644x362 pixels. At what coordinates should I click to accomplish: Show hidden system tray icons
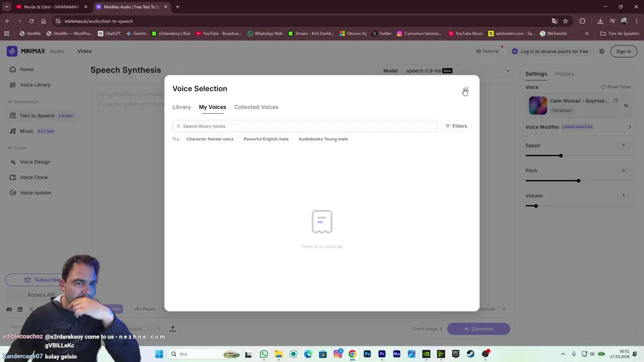563,354
